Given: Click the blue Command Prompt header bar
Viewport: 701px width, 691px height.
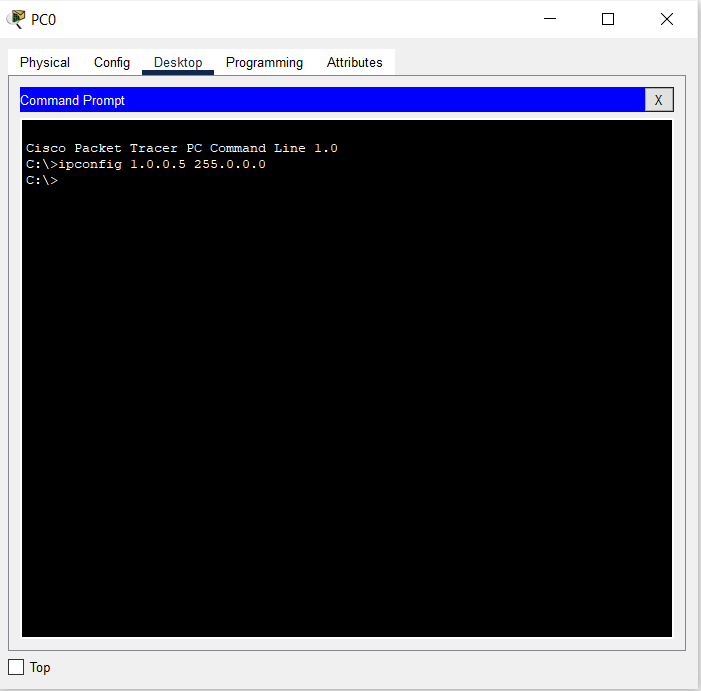Looking at the screenshot, I should coord(330,100).
